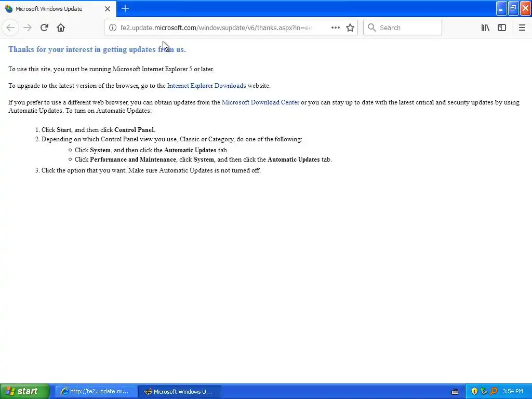Open the Microsoft Download Center link
The height and width of the screenshot is (399, 532).
tap(261, 102)
